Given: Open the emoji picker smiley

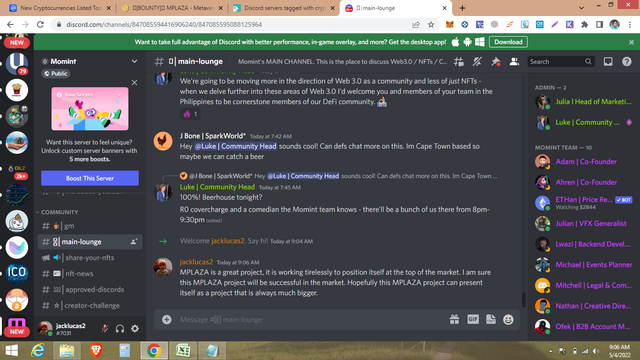Looking at the screenshot, I should (508, 319).
